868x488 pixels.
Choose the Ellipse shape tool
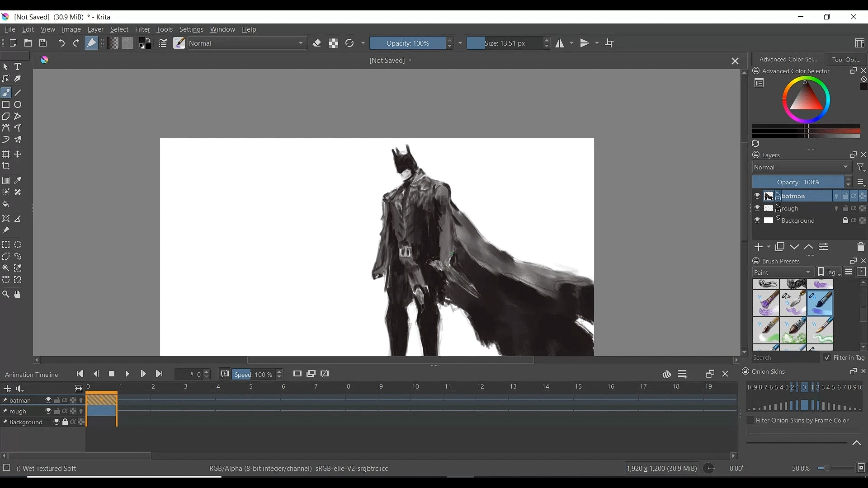tap(18, 105)
